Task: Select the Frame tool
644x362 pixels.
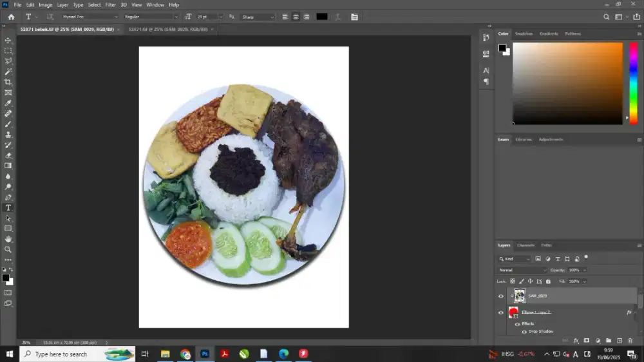Action: click(x=8, y=93)
